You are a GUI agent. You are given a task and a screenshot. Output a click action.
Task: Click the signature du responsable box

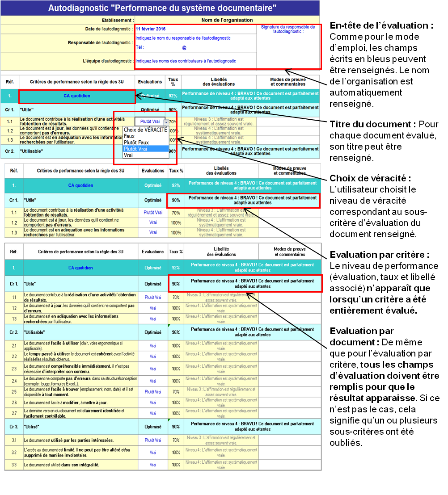point(288,47)
